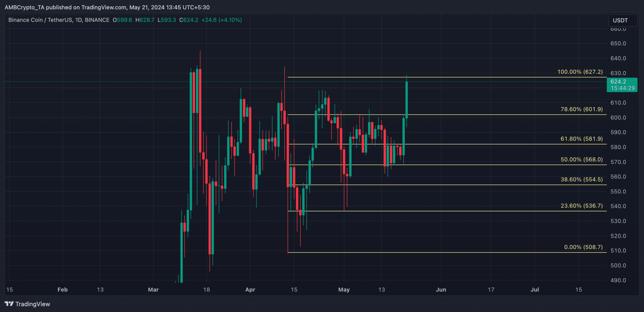Click the 590.0 price axis label
644x312 pixels.
[x=618, y=132]
